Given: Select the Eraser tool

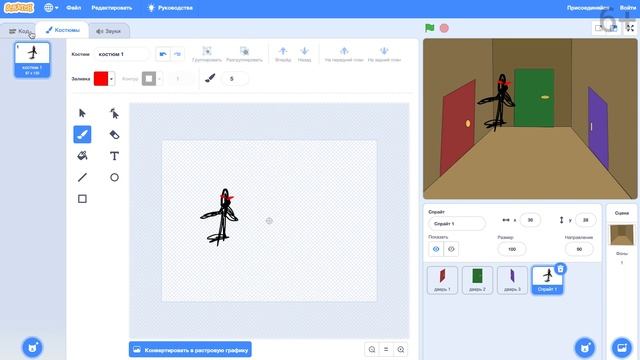Looking at the screenshot, I should [114, 134].
